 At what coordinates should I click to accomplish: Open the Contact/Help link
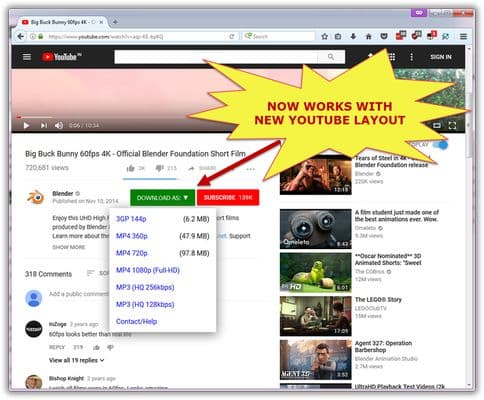(136, 322)
